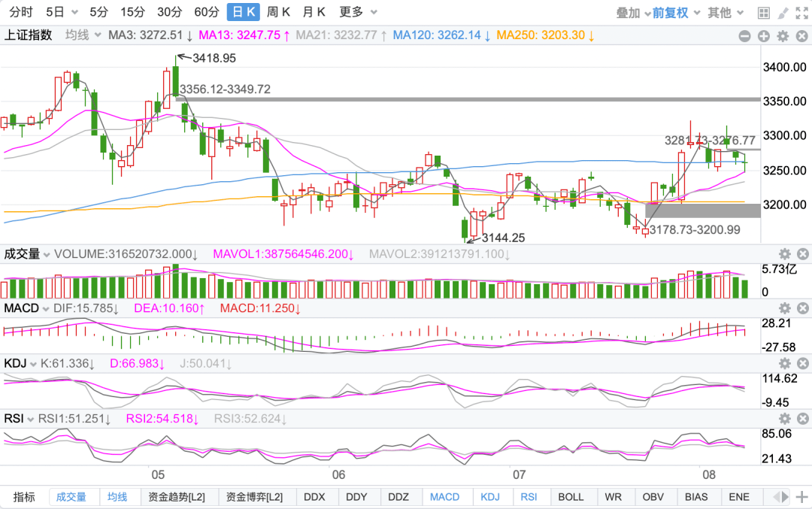This screenshot has width=812, height=509.
Task: Toggle 均线 indicator in bottom bar
Action: (x=117, y=497)
